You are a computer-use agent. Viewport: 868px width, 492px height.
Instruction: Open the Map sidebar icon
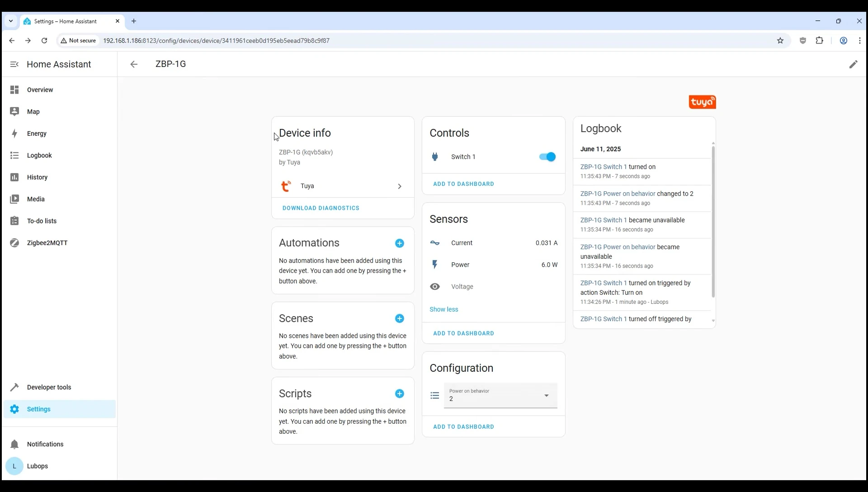(x=14, y=112)
